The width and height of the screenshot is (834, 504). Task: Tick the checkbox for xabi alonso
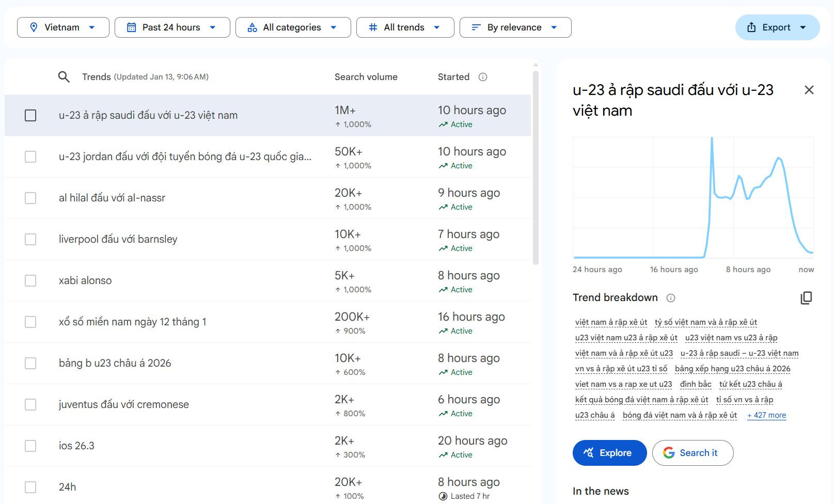tap(30, 280)
